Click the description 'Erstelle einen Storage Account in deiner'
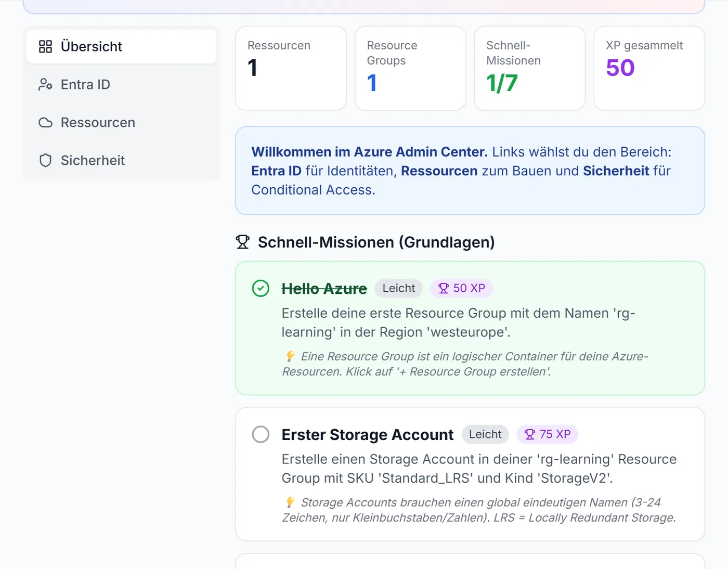 point(479,469)
